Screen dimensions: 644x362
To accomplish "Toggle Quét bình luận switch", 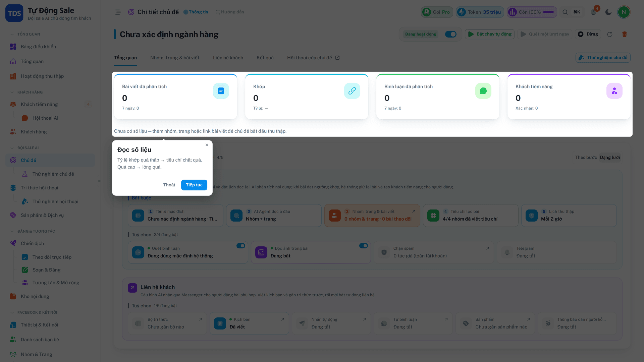I will pos(240,246).
